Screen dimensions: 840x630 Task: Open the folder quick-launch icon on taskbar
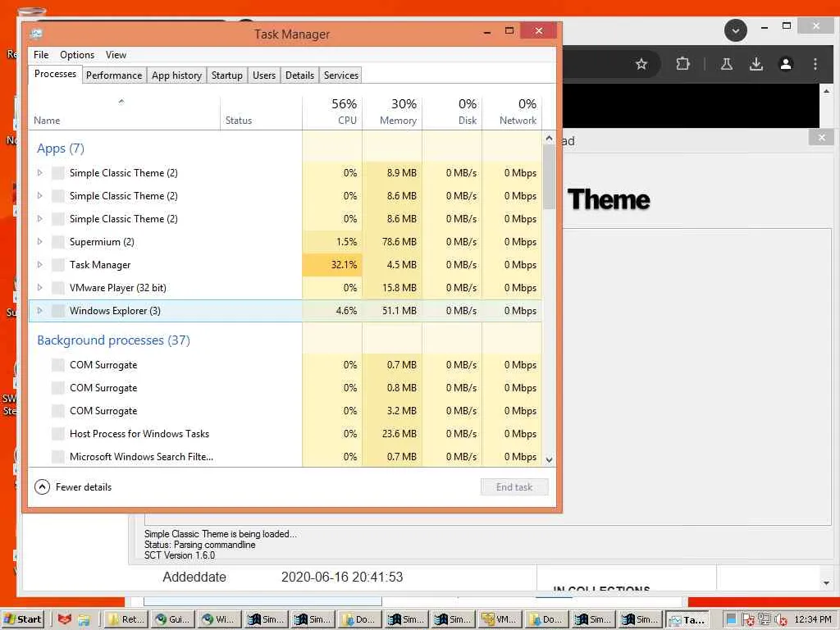click(x=84, y=620)
